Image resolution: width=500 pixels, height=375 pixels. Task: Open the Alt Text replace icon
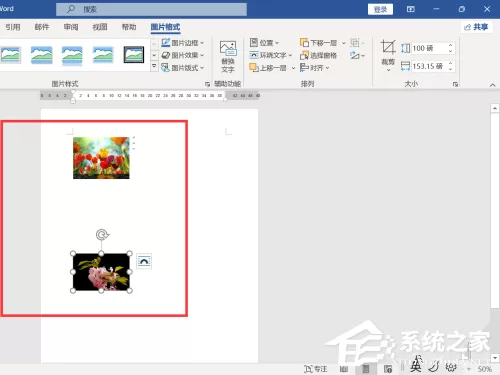228,49
